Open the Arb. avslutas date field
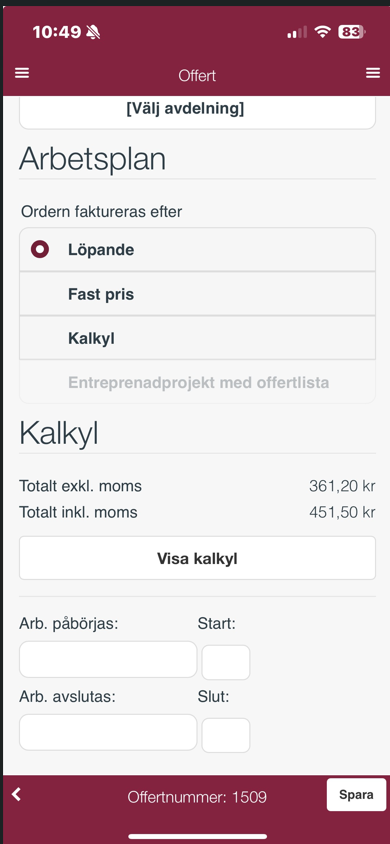 coord(108,732)
